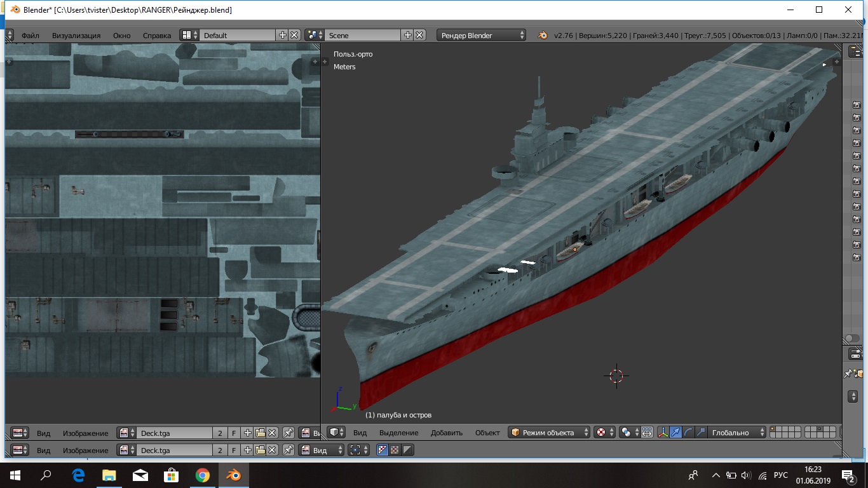Open the Режим объекта mode dropdown
Screen dimensions: 868x488
pyautogui.click(x=550, y=433)
